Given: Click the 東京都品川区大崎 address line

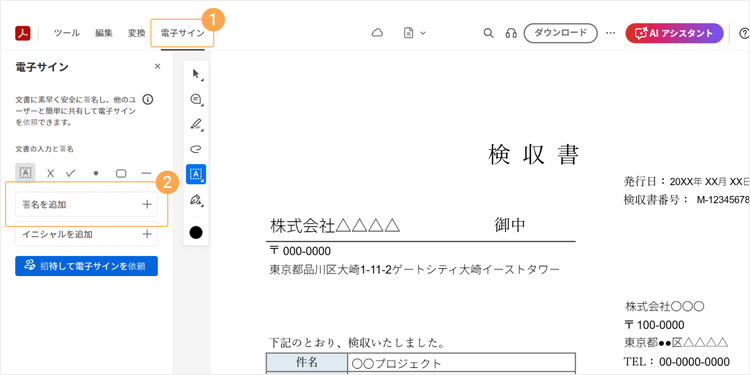Looking at the screenshot, I should pos(414,270).
